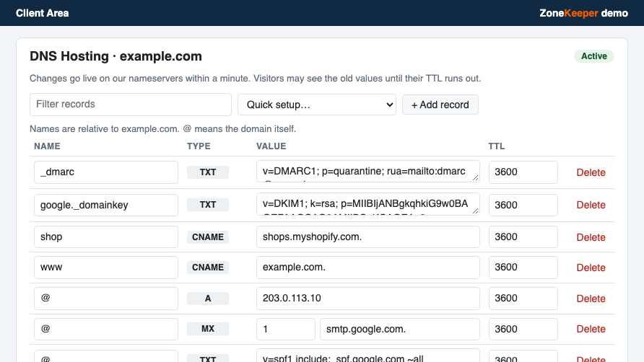
Task: Click the A record type badge
Action: (x=208, y=299)
